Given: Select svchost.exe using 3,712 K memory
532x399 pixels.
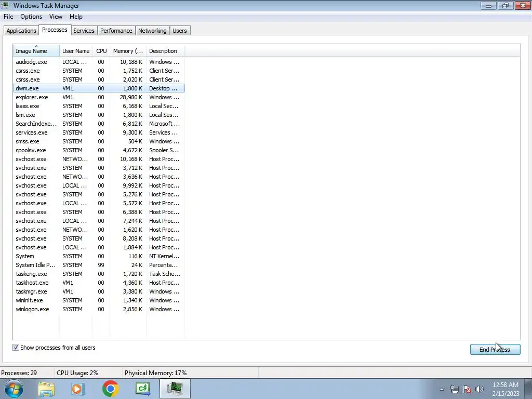Looking at the screenshot, I should [99, 168].
